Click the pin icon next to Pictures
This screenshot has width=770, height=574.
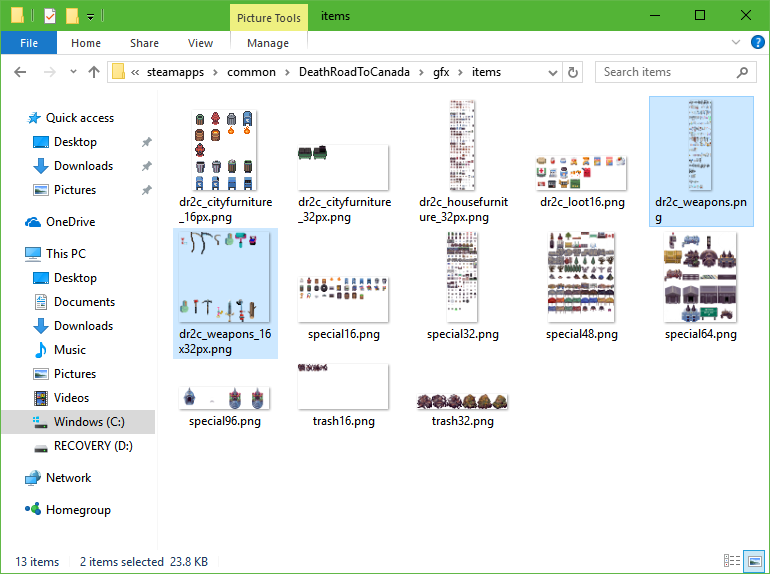(x=146, y=191)
